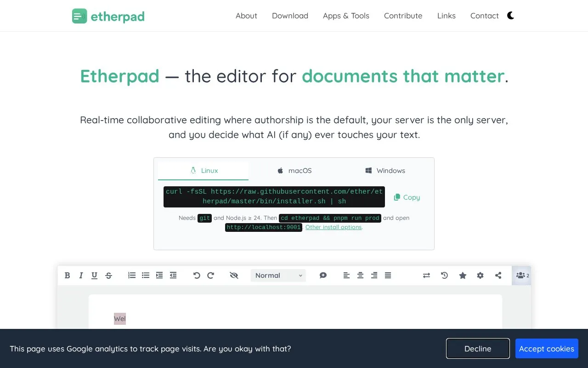Open pad settings gear
The height and width of the screenshot is (368, 588).
tap(480, 276)
